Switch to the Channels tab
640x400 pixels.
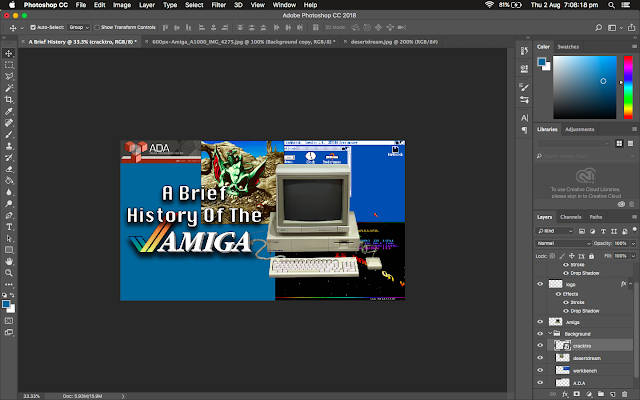[x=570, y=217]
